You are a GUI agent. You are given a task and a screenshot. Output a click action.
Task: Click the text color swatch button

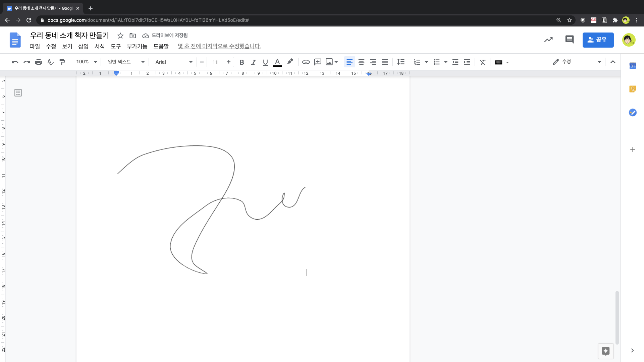click(277, 62)
